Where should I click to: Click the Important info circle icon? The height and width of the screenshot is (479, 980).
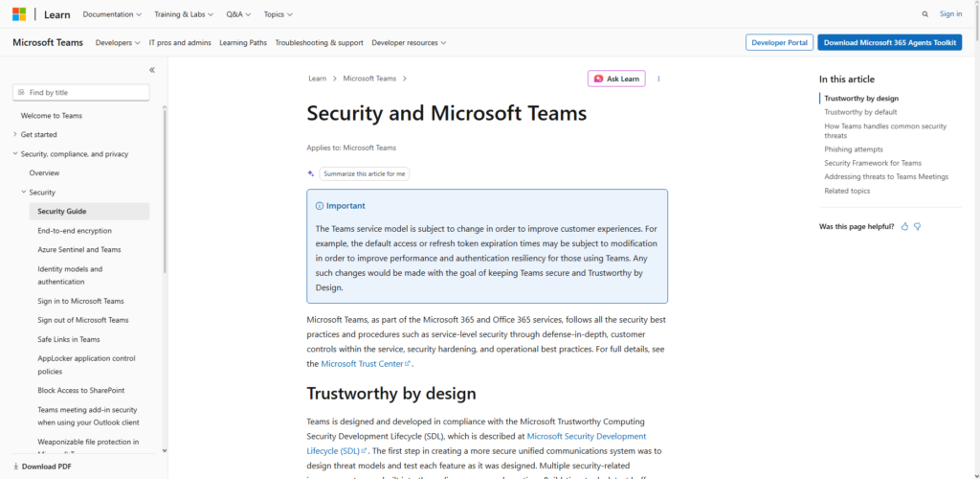click(x=320, y=206)
